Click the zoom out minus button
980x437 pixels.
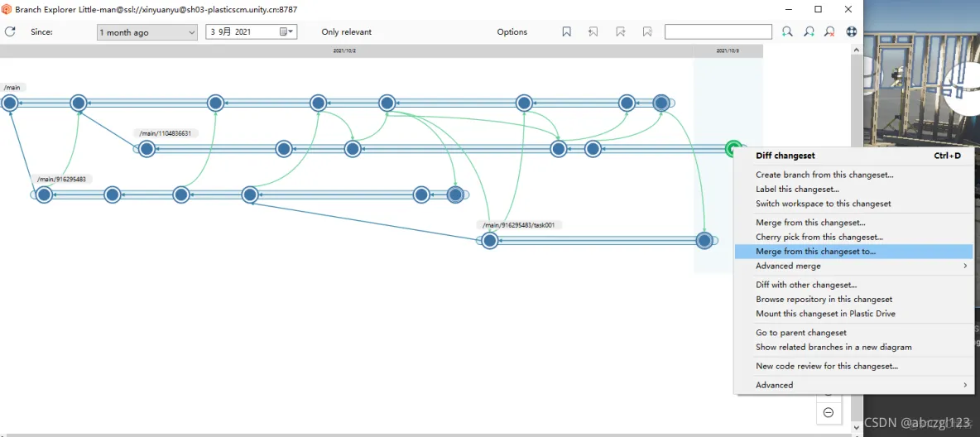[x=829, y=413]
